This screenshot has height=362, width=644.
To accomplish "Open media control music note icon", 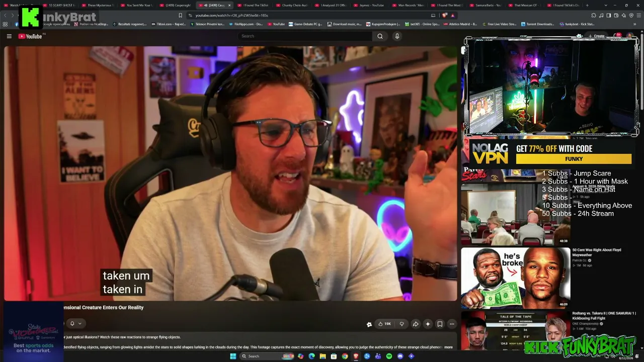I will click(x=601, y=16).
